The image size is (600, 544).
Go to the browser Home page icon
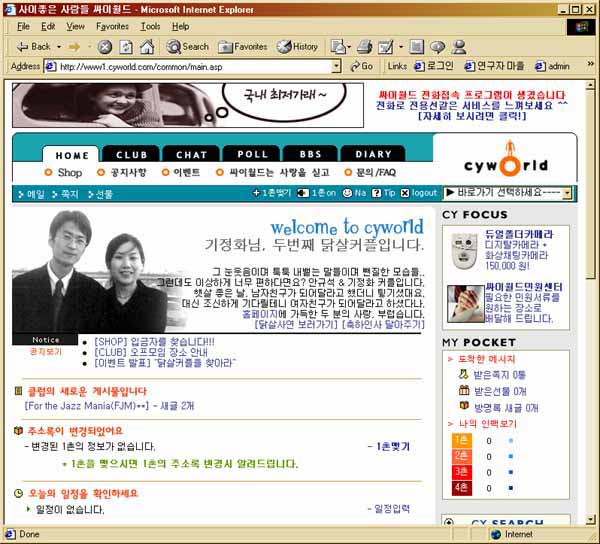147,46
